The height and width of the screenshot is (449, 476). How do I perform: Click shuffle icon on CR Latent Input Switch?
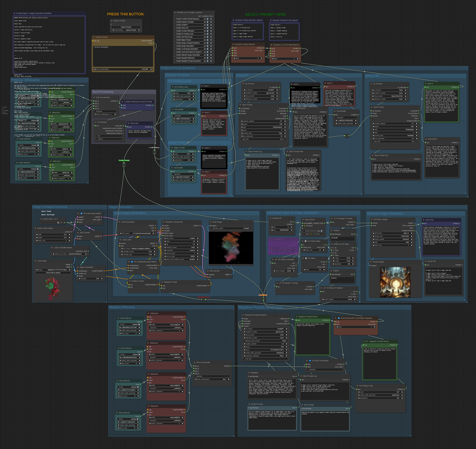pos(81,213)
